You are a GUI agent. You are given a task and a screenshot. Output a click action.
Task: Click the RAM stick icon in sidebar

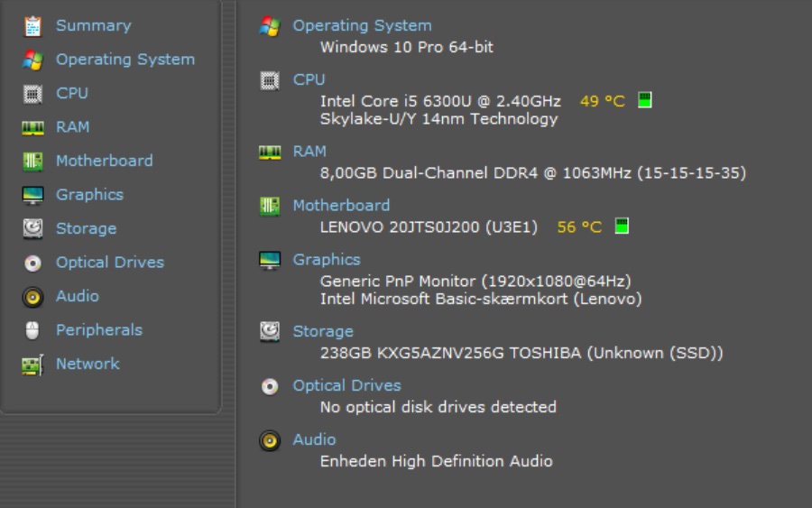click(32, 128)
